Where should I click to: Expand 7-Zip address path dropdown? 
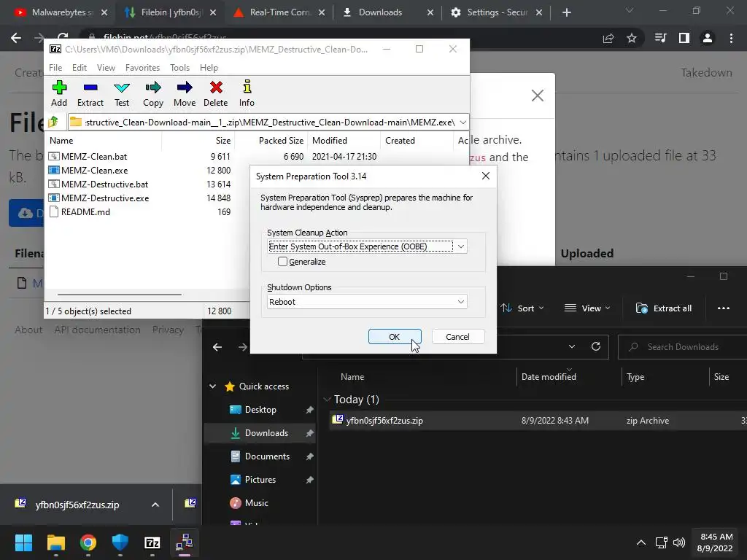tap(463, 122)
